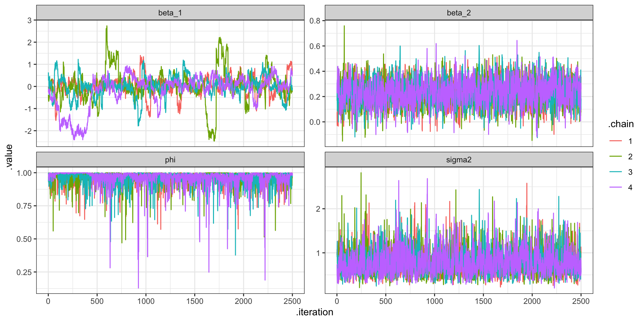
Task: Select the green chain 2 legend line
Action: (x=615, y=157)
